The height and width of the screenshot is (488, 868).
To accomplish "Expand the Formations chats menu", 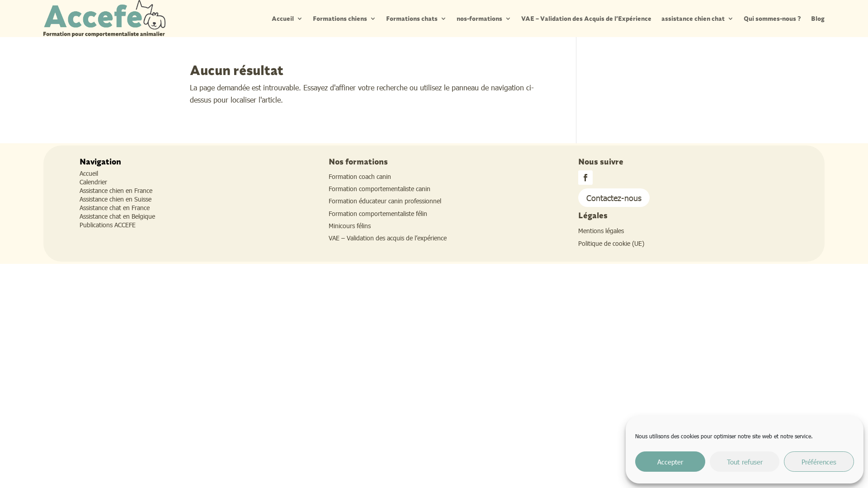I will pyautogui.click(x=415, y=19).
